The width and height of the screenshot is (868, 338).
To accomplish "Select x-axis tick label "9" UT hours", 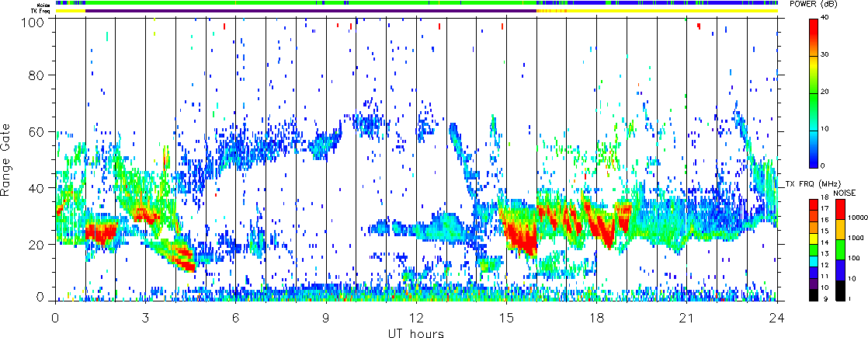I will [326, 318].
